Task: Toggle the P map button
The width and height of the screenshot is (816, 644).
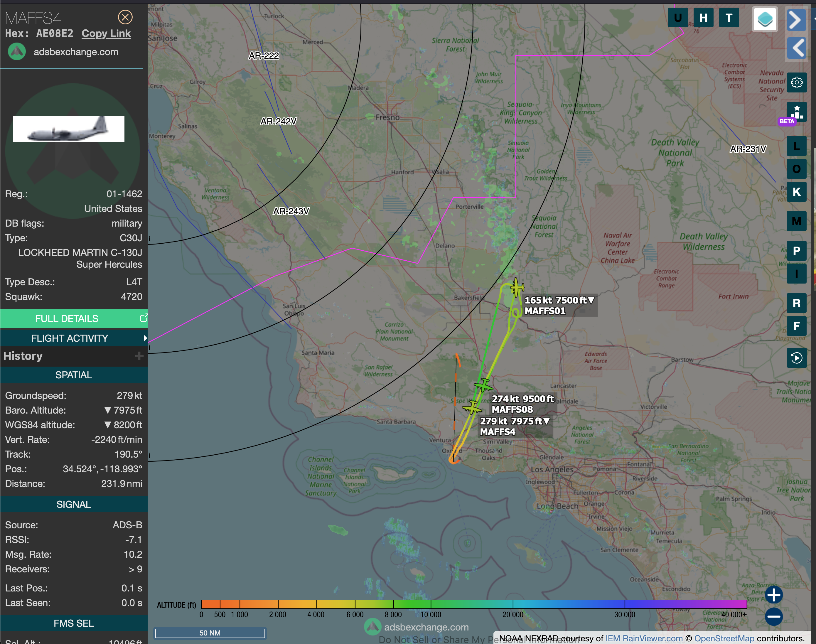Action: 797,251
